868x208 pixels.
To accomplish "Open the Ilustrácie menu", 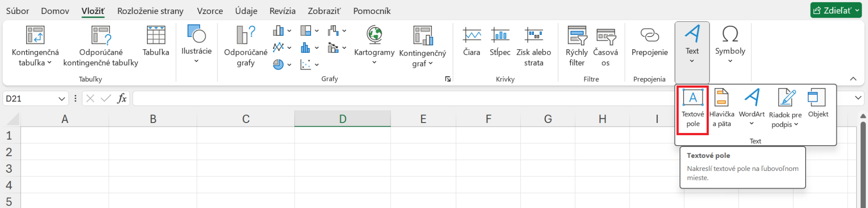I will tap(196, 44).
